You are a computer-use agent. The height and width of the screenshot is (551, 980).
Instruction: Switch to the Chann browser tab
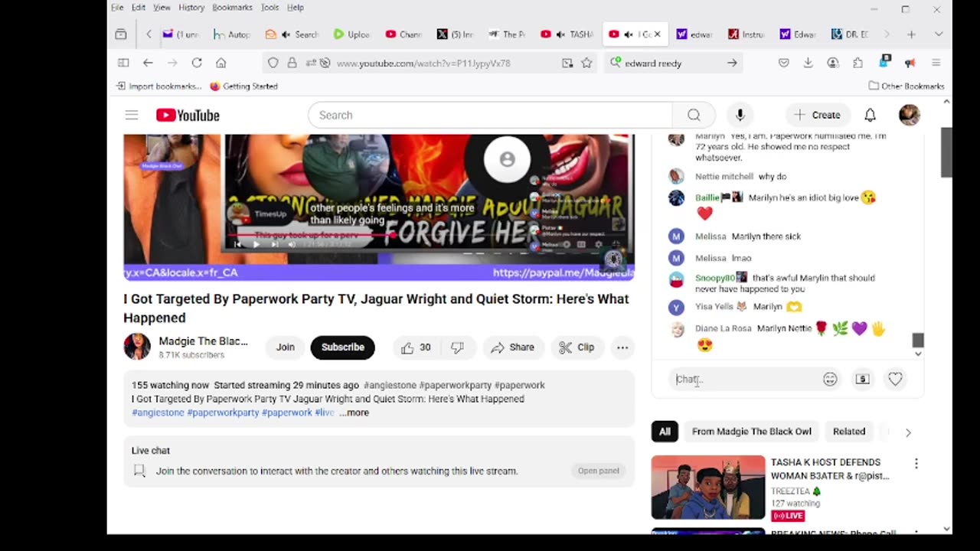(404, 34)
